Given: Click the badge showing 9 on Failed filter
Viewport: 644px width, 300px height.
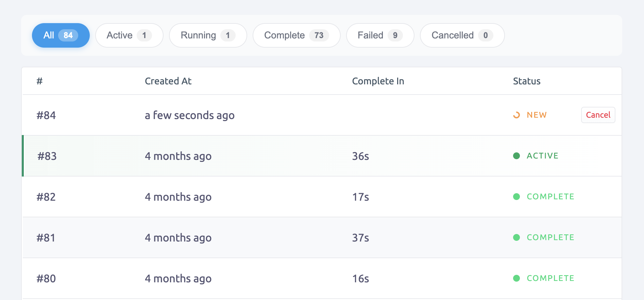Looking at the screenshot, I should pos(395,35).
